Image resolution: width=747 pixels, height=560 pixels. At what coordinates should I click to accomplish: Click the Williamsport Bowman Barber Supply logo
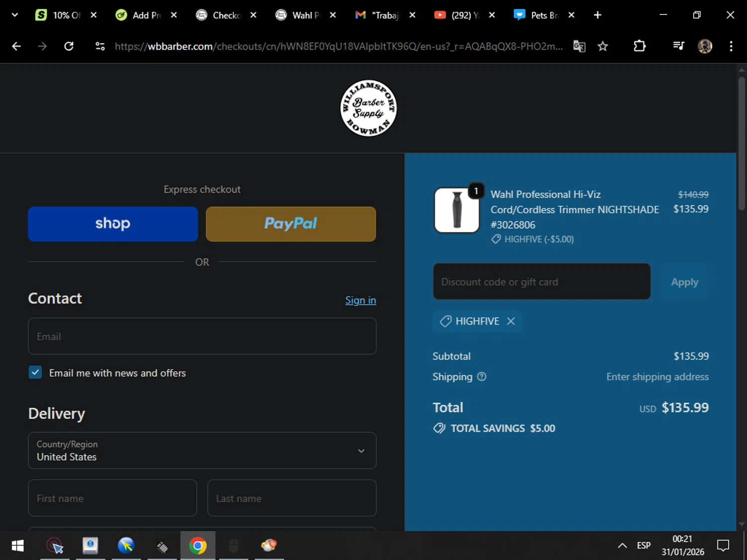pyautogui.click(x=369, y=108)
